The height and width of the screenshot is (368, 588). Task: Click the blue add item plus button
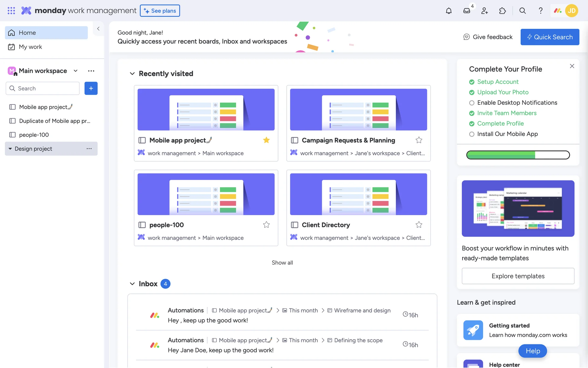click(91, 88)
